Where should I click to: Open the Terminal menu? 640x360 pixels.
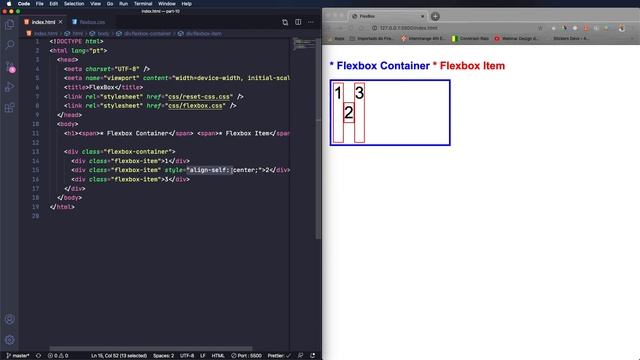click(143, 4)
